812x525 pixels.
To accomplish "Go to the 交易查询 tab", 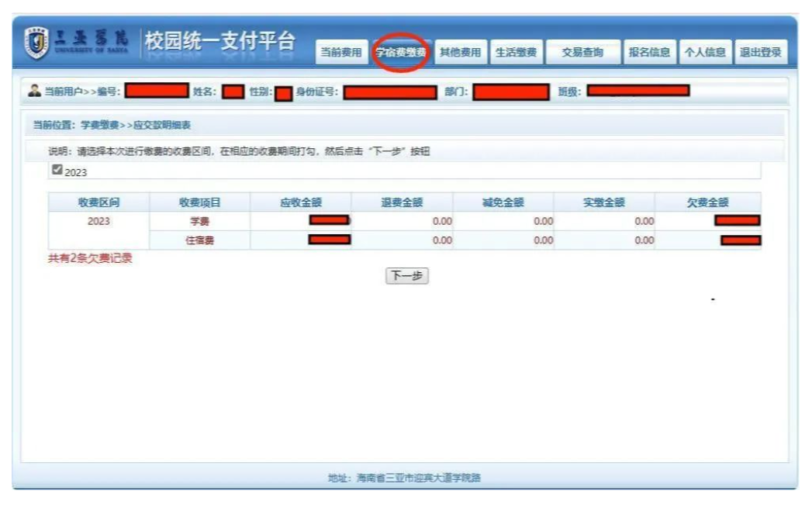I will [582, 53].
